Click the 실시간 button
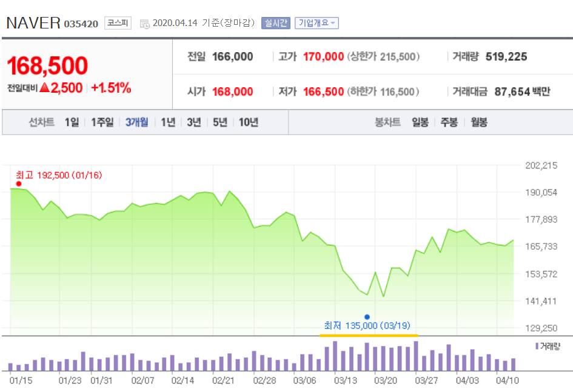The height and width of the screenshot is (392, 573). [275, 23]
